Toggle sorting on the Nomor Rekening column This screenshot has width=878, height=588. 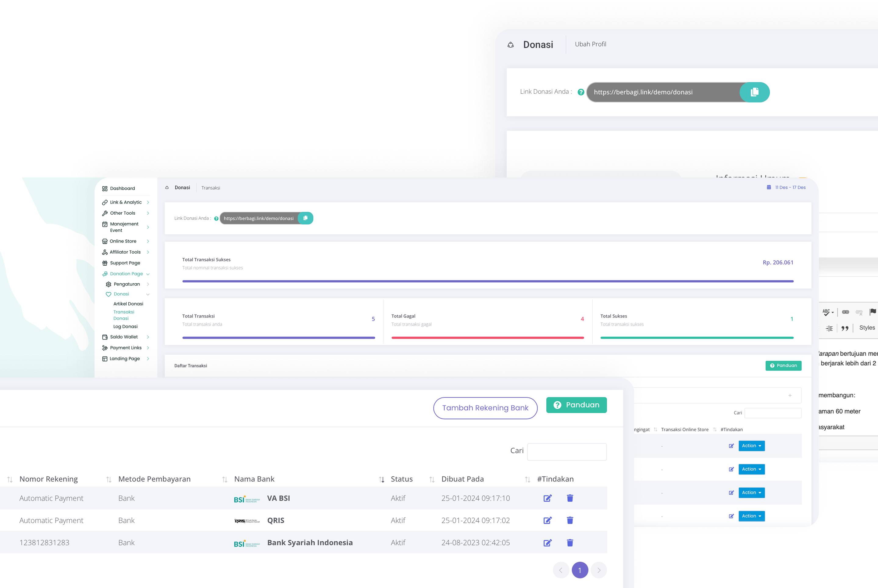click(9, 479)
